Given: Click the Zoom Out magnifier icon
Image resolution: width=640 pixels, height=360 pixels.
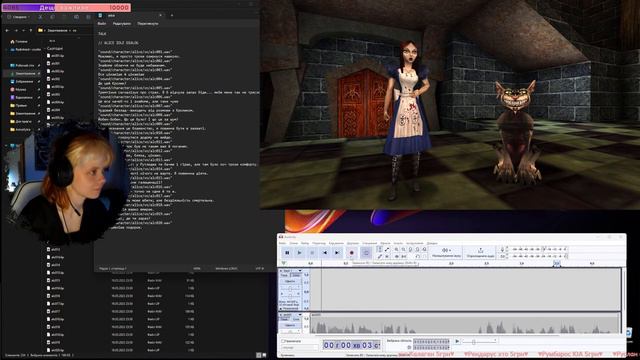Looking at the screenshot, I should click(x=404, y=249).
